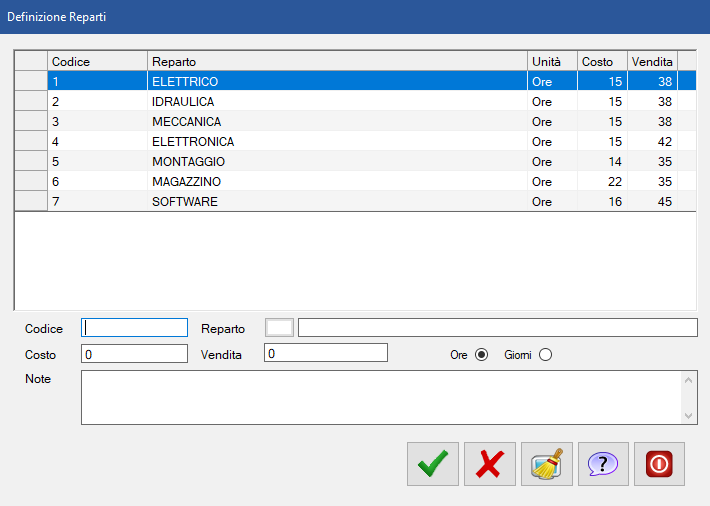Viewport: 710px width, 506px height.
Task: Click the row selector beside MAGAZZINO
Action: [31, 182]
